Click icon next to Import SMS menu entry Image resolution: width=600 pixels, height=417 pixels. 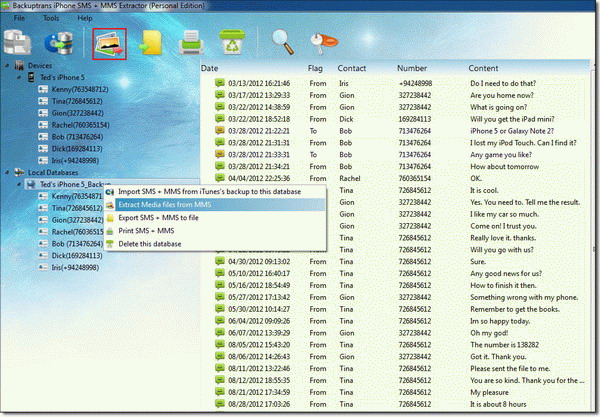point(110,192)
